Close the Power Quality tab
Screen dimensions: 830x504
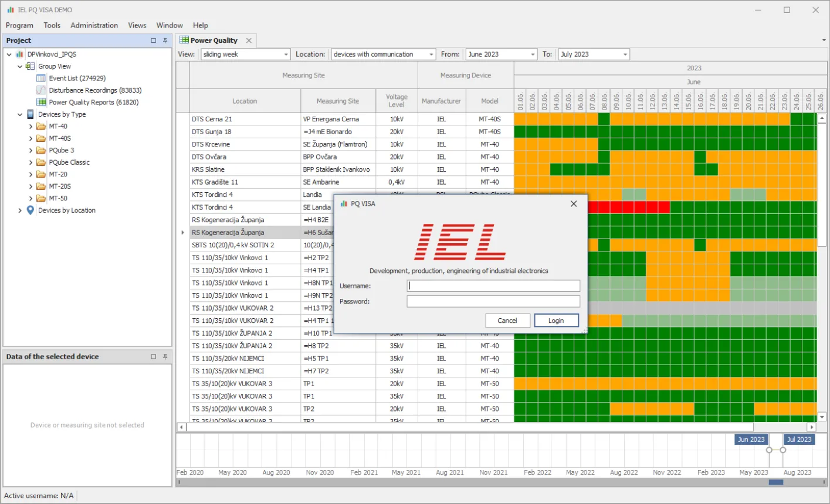pos(249,40)
